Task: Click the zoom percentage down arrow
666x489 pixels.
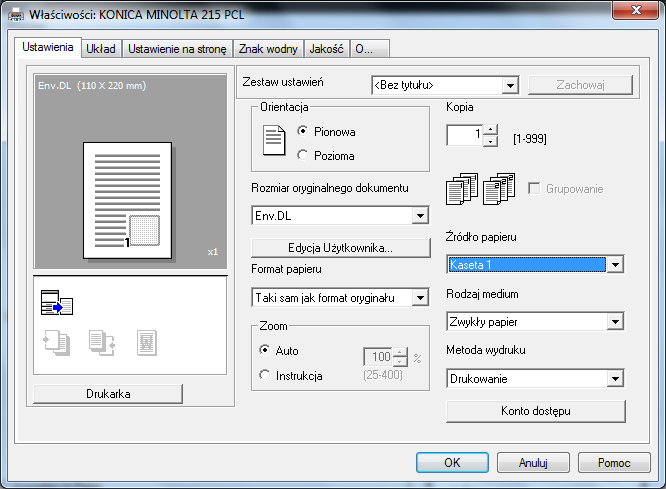Action: coord(400,361)
